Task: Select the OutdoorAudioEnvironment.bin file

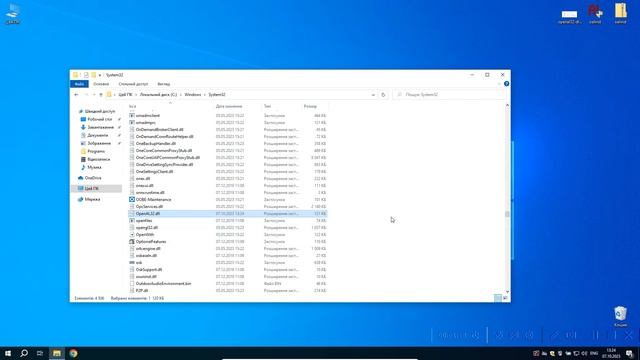Action: coord(163,283)
